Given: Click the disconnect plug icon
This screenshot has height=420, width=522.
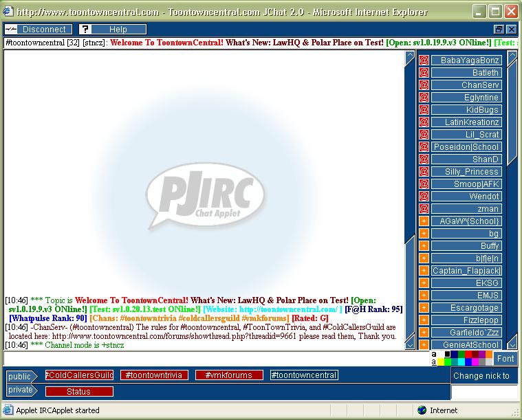Looking at the screenshot, I should [11, 30].
